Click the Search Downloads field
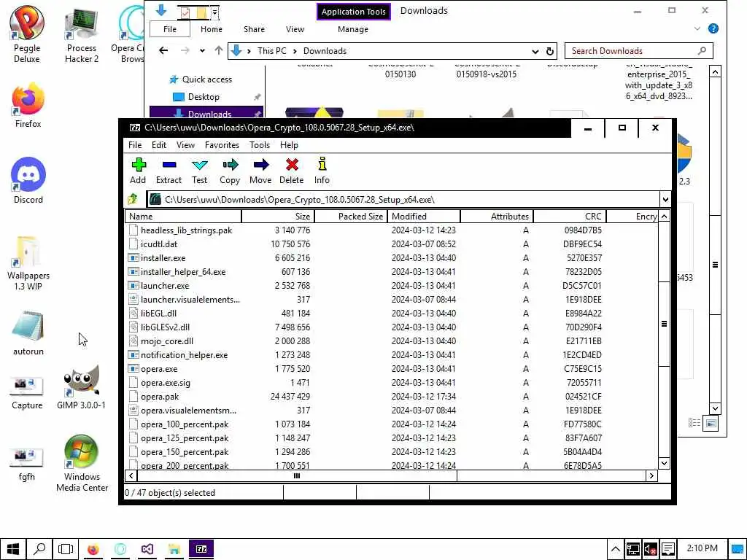The image size is (747, 560). (639, 51)
